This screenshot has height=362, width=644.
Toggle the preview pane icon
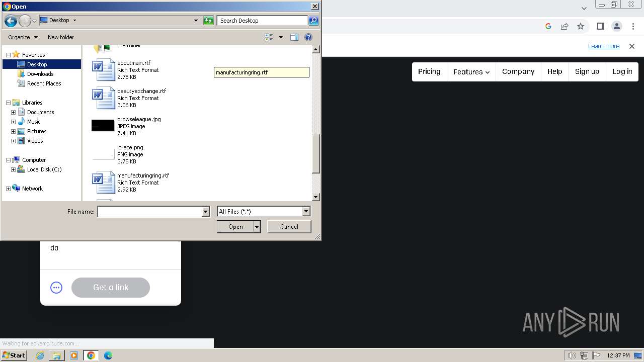(x=294, y=37)
